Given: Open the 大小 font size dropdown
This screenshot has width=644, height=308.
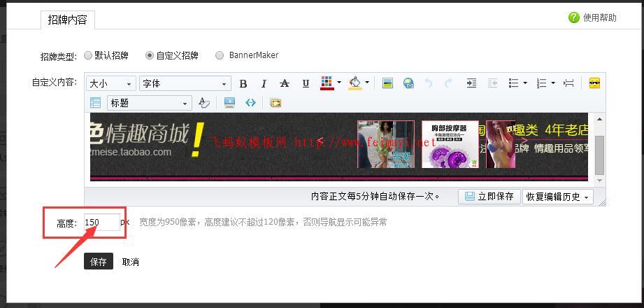Looking at the screenshot, I should (x=110, y=83).
